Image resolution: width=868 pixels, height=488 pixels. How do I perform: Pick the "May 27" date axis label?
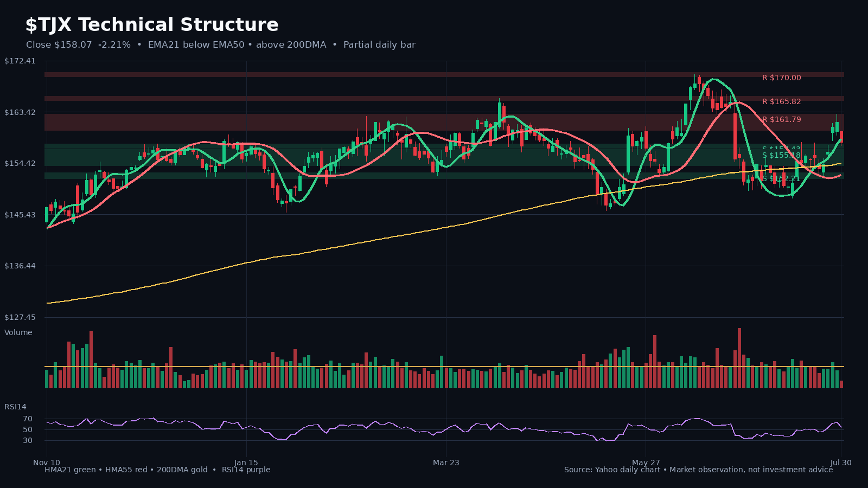[x=646, y=463]
